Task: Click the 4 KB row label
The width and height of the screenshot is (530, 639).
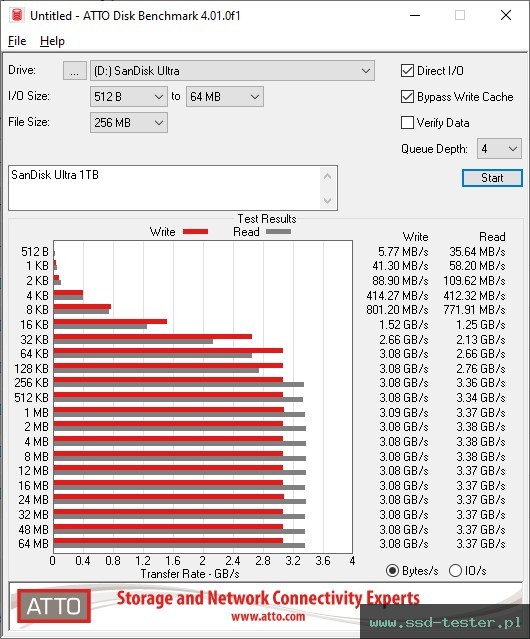Action: point(37,295)
